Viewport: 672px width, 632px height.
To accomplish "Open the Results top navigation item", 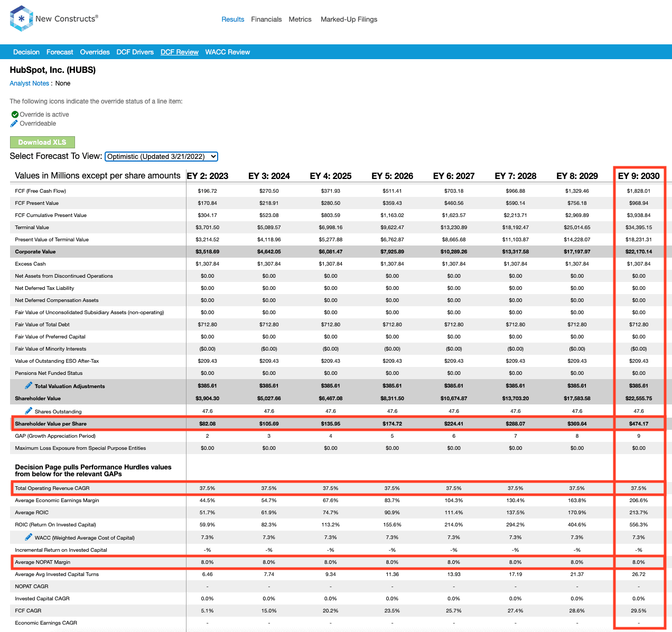I will (x=233, y=20).
